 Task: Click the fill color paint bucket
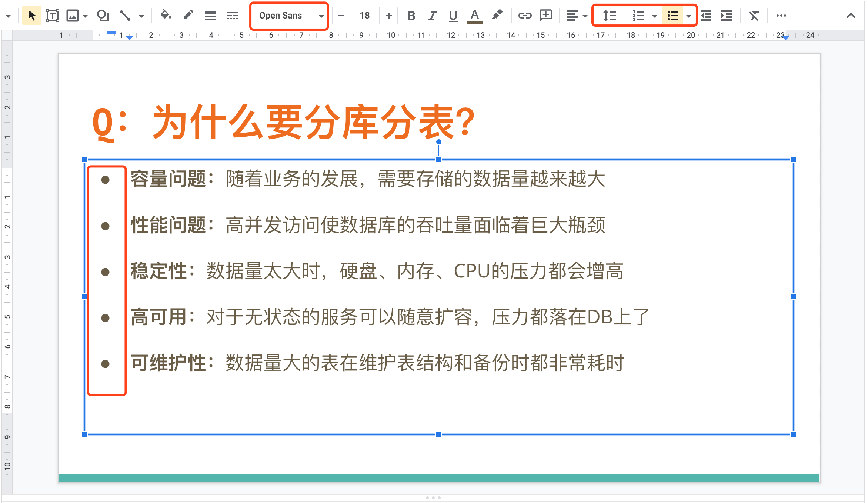pos(166,16)
